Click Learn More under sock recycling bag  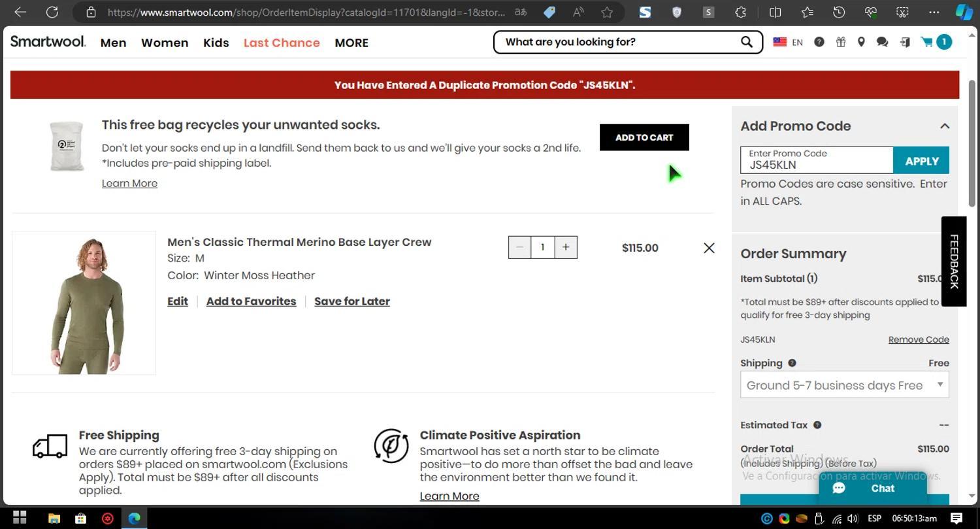pos(129,183)
